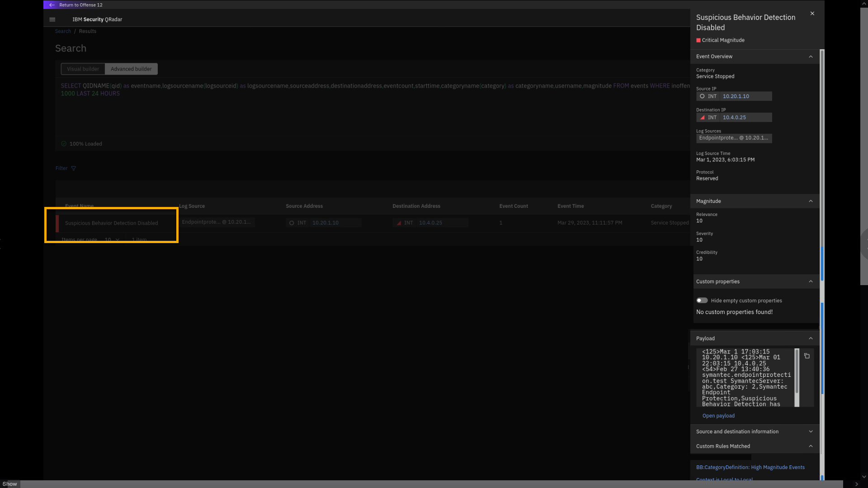
Task: Click the Source IP circle icon
Action: (x=702, y=96)
